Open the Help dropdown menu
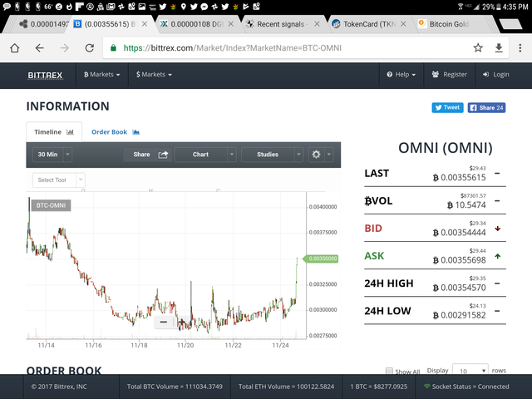This screenshot has width=532, height=399. [401, 74]
